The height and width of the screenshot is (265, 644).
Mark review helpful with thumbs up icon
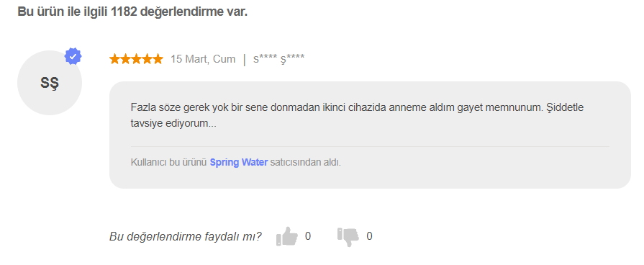click(286, 236)
